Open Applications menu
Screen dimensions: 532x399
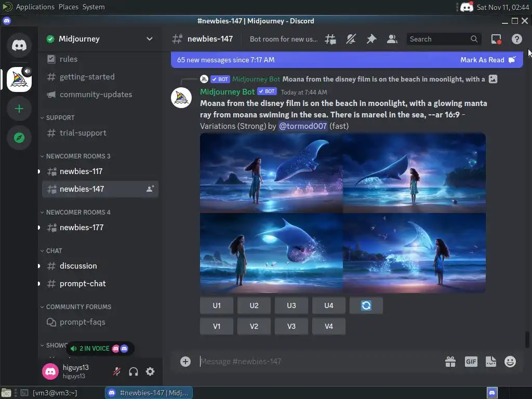coord(35,7)
